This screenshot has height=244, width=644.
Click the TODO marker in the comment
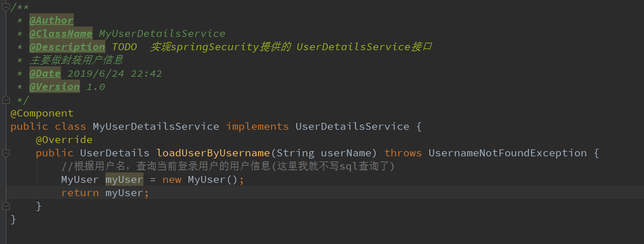[x=124, y=47]
